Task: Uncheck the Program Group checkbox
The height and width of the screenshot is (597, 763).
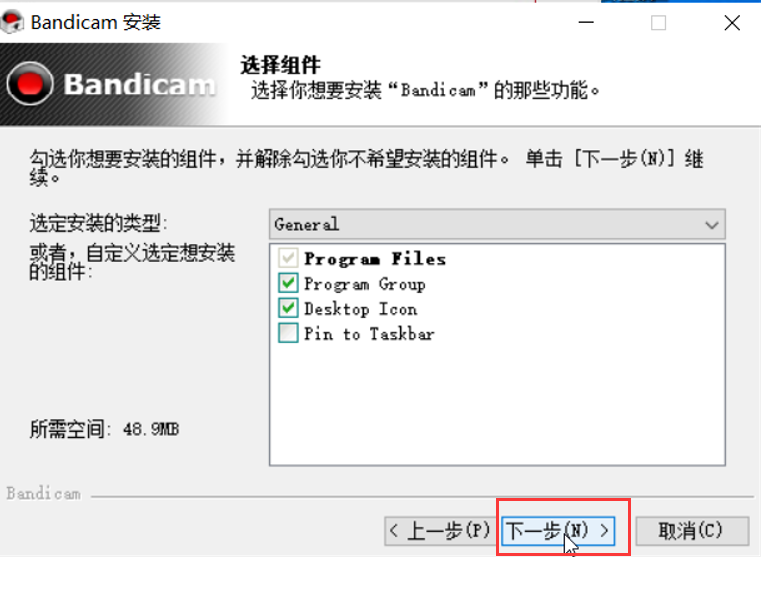Action: click(288, 283)
